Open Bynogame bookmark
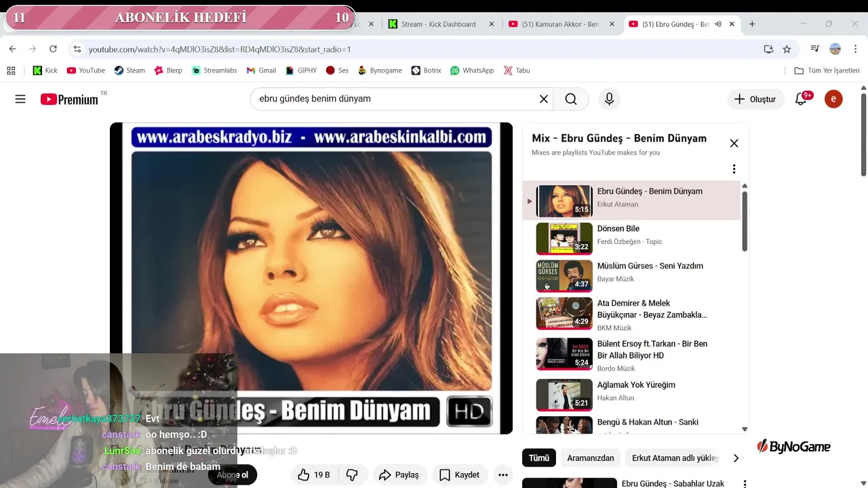 tap(380, 70)
